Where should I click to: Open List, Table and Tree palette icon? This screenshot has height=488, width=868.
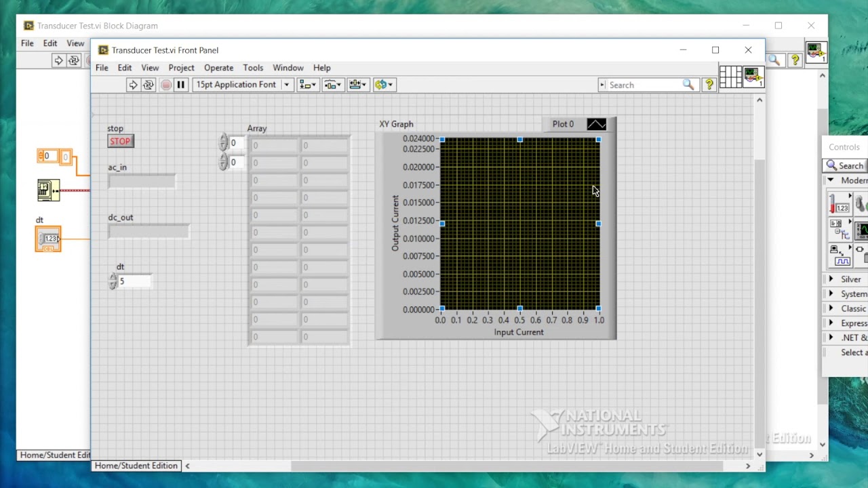tap(840, 230)
